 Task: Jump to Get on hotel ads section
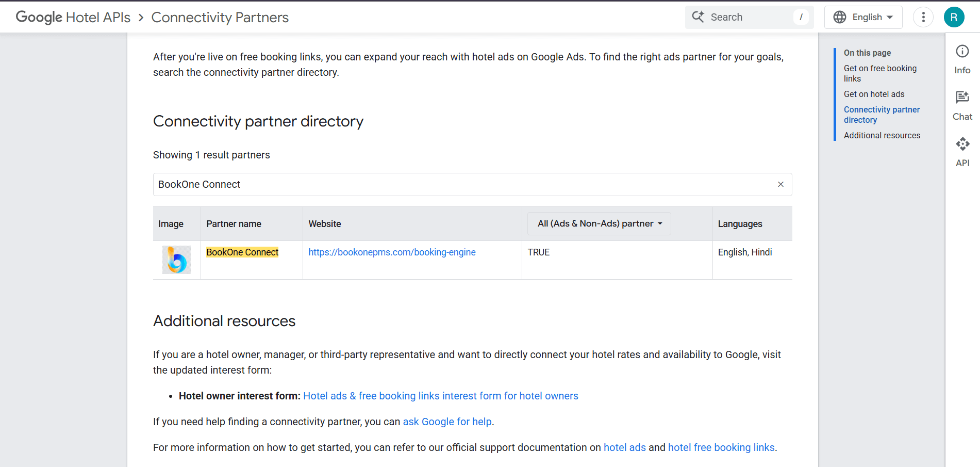pyautogui.click(x=874, y=94)
